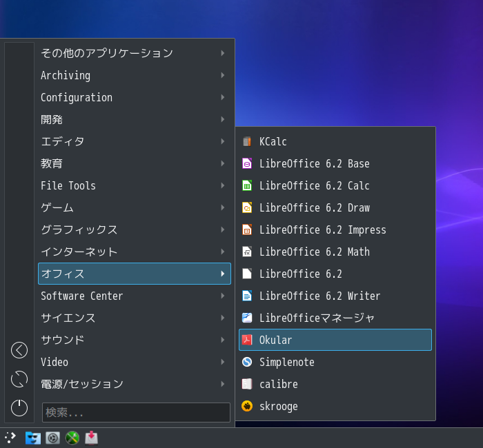Expand the Archiving submenu arrow
This screenshot has width=483, height=448.
(223, 75)
